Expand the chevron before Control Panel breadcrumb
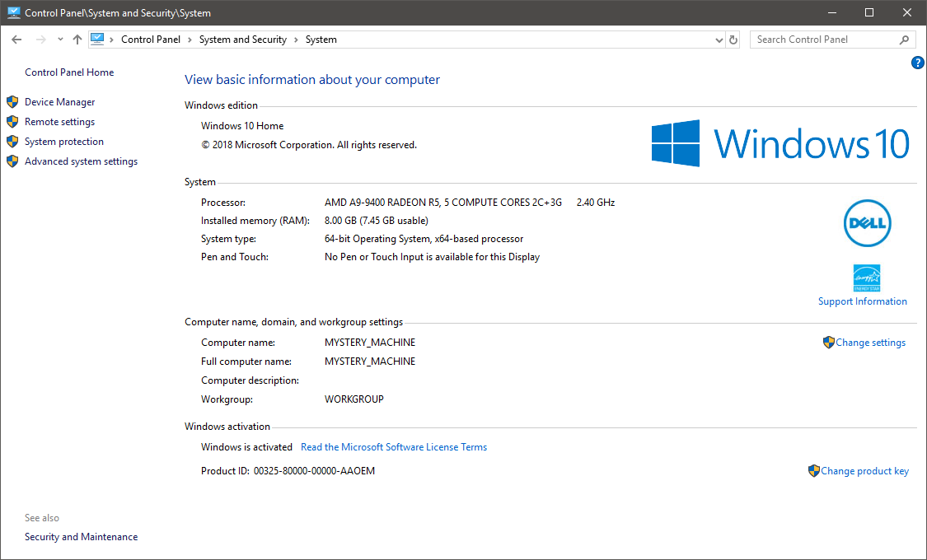The image size is (927, 560). click(x=112, y=40)
